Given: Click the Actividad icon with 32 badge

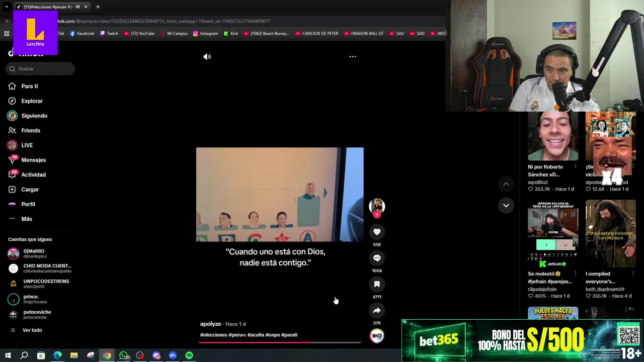Looking at the screenshot, I should click(12, 174).
